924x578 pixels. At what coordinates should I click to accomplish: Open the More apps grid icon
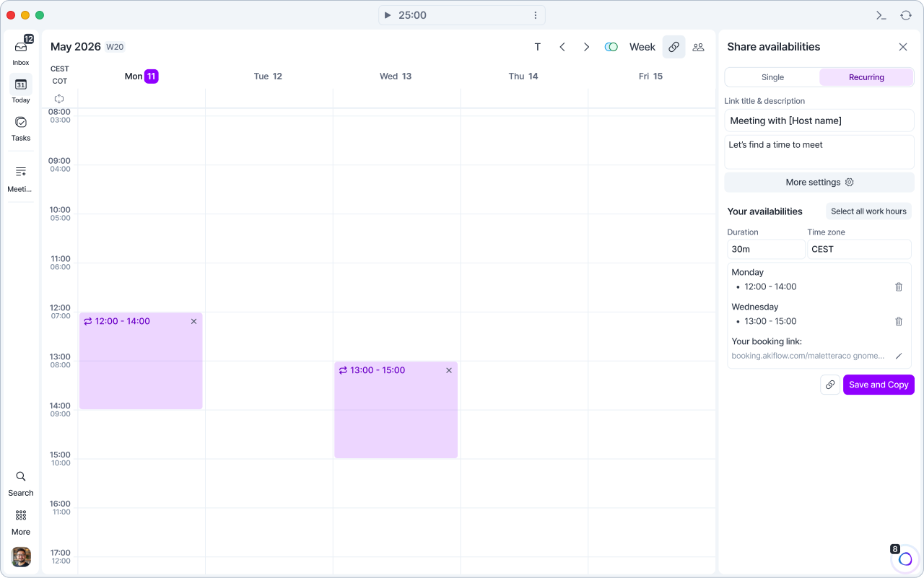[x=21, y=515]
